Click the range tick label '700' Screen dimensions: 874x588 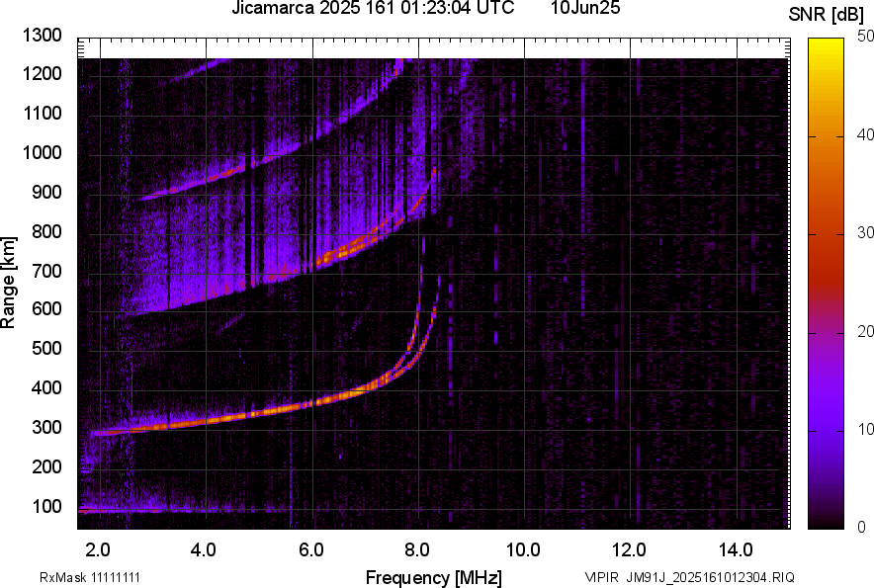click(46, 271)
